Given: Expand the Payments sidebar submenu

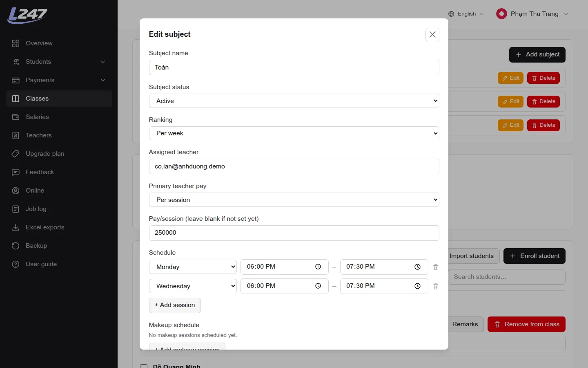Looking at the screenshot, I should (103, 80).
